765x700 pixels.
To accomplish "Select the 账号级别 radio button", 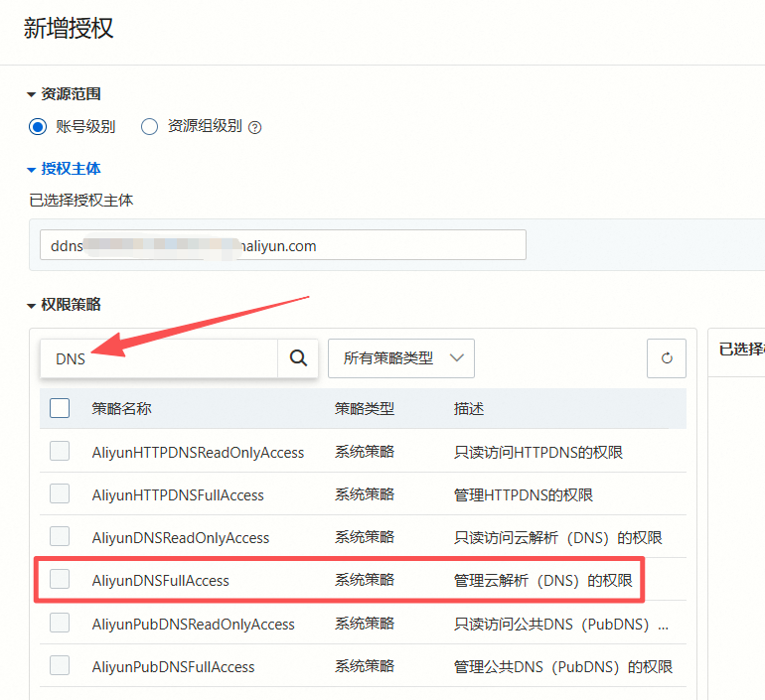I will click(38, 127).
